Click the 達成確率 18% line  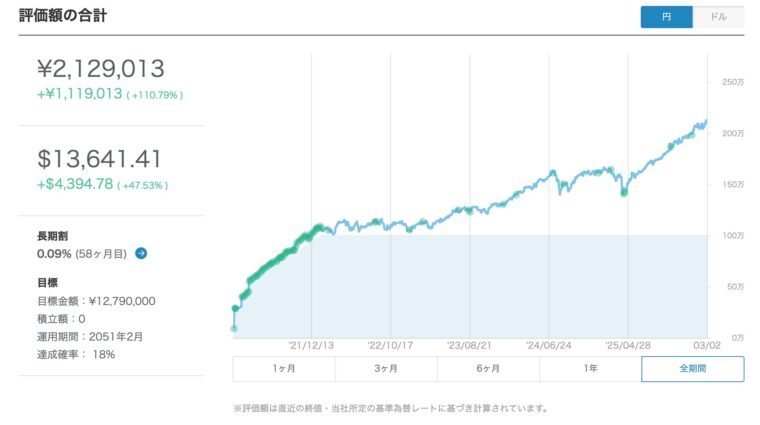(x=76, y=355)
